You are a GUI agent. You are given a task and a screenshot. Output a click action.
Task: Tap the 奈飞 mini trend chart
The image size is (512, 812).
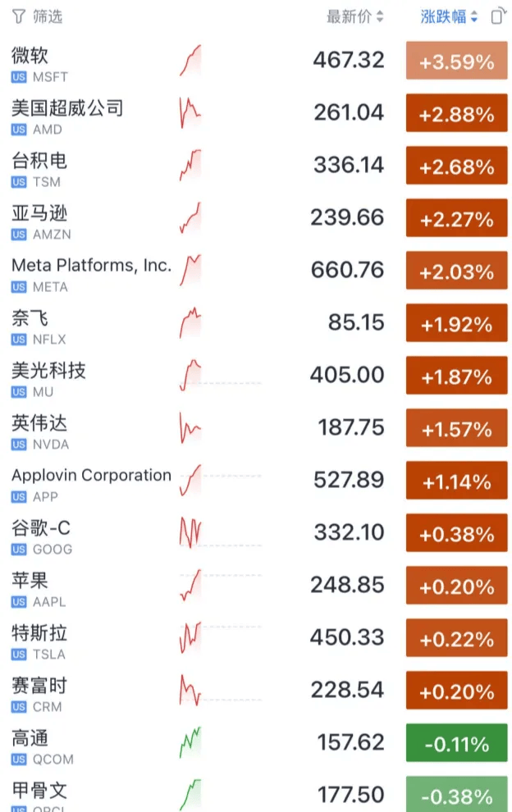pyautogui.click(x=190, y=324)
